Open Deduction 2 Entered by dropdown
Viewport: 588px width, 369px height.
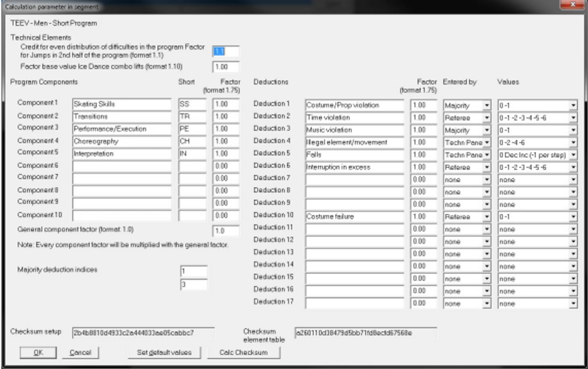tap(487, 118)
